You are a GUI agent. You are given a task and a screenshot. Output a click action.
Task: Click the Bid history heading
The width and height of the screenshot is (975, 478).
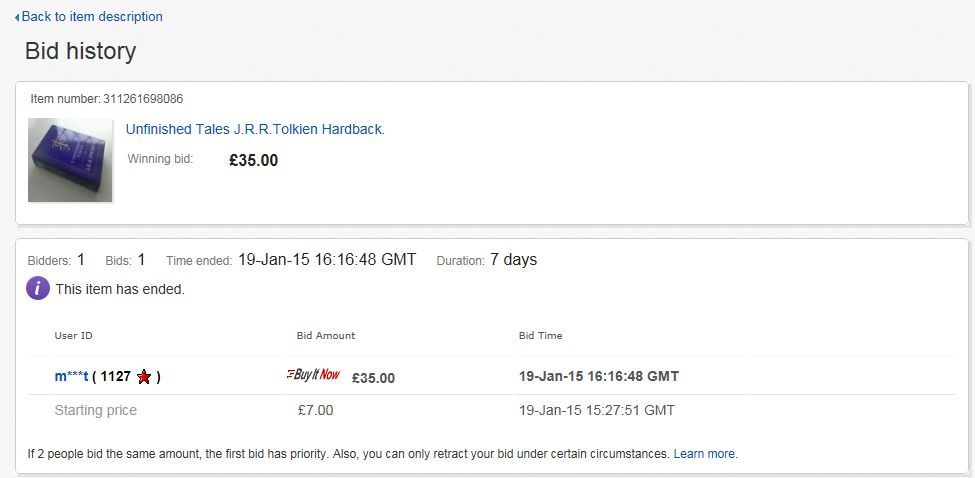[80, 51]
